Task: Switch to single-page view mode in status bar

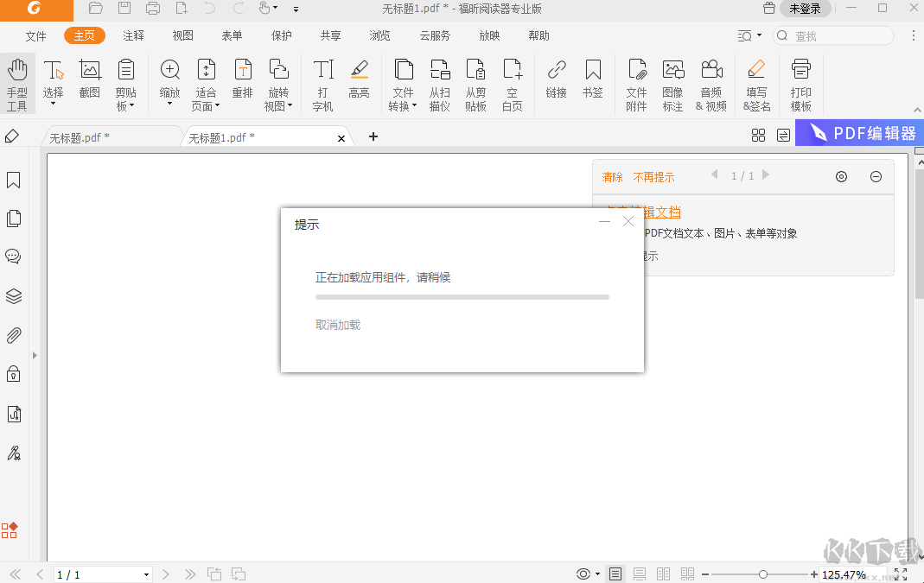Action: (x=615, y=573)
